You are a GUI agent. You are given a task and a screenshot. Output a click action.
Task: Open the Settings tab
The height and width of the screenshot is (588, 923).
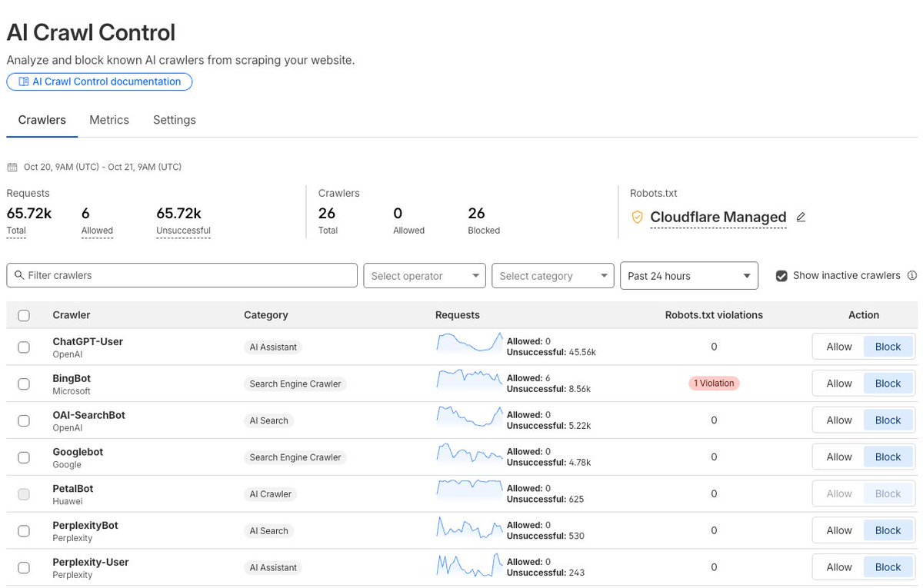(175, 120)
